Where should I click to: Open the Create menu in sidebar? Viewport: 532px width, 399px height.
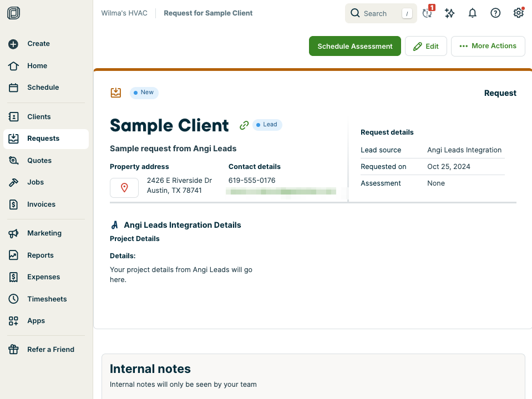point(38,44)
